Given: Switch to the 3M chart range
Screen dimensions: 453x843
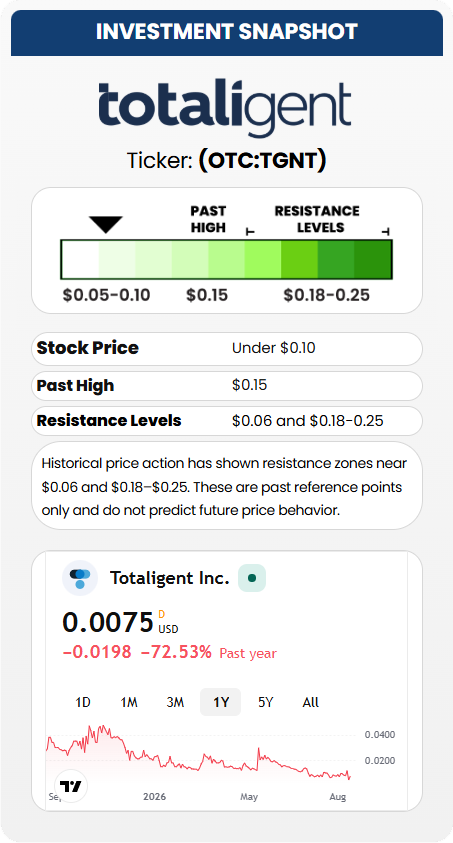Looking at the screenshot, I should tap(175, 702).
